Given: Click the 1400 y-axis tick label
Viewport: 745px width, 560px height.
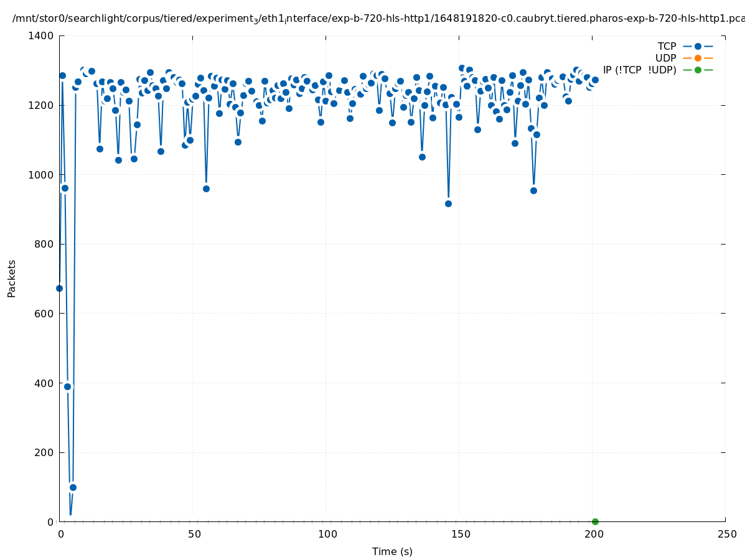Looking at the screenshot, I should (41, 36).
